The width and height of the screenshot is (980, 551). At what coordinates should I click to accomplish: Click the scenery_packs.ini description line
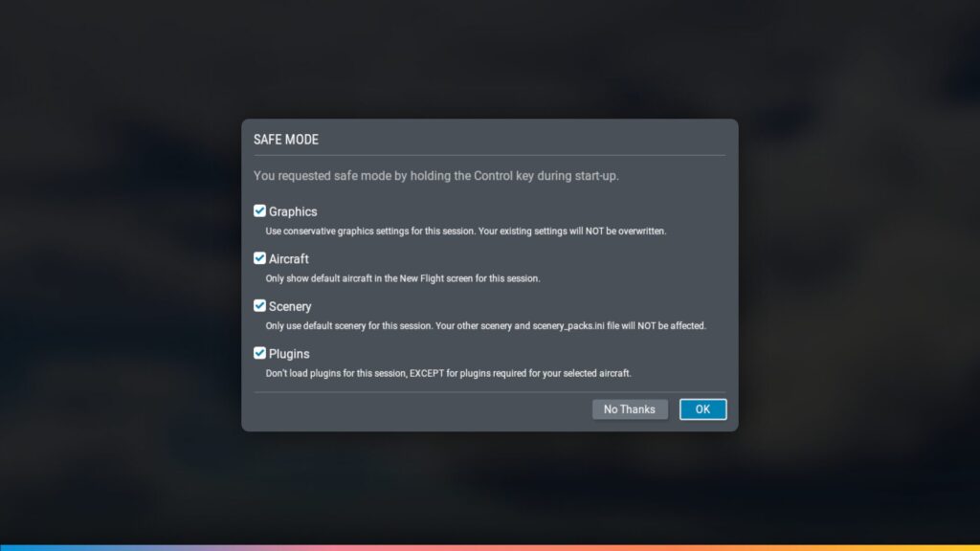point(485,326)
